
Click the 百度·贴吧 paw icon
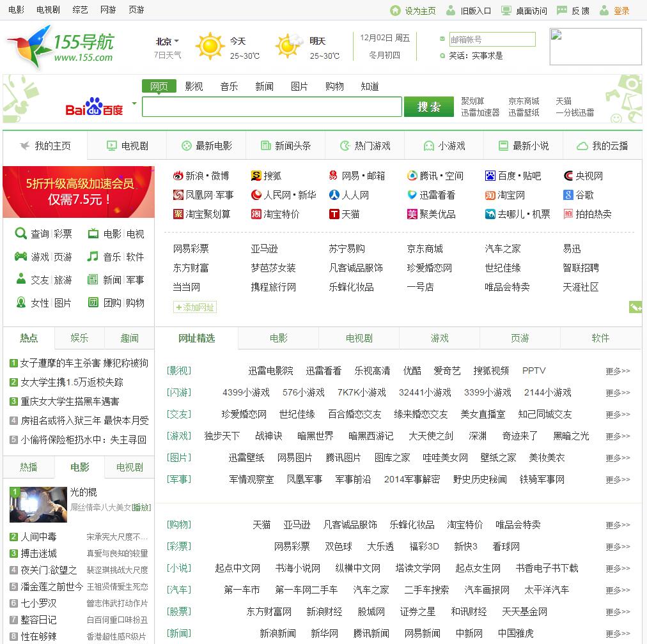coord(490,176)
